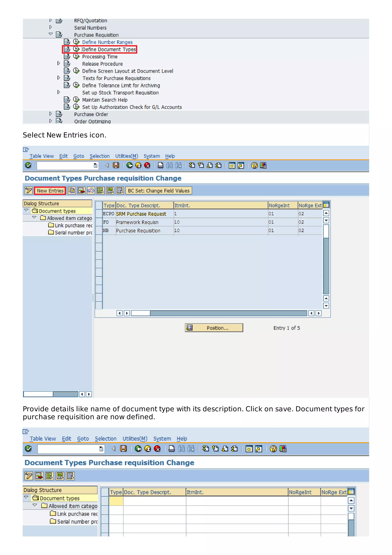Open Selection menu in upper SAP screen
Image resolution: width=392 pixels, height=555 pixels.
click(100, 156)
